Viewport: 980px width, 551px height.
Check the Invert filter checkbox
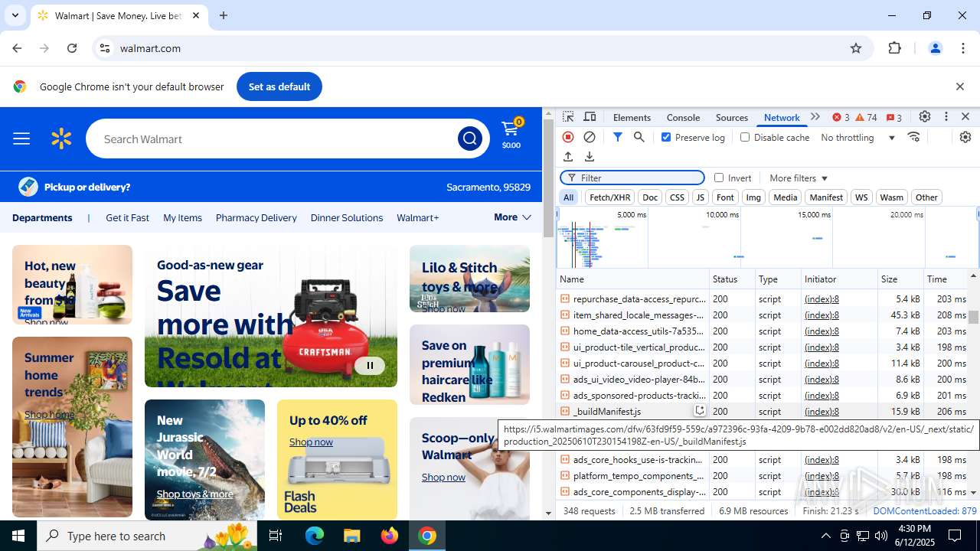point(719,178)
